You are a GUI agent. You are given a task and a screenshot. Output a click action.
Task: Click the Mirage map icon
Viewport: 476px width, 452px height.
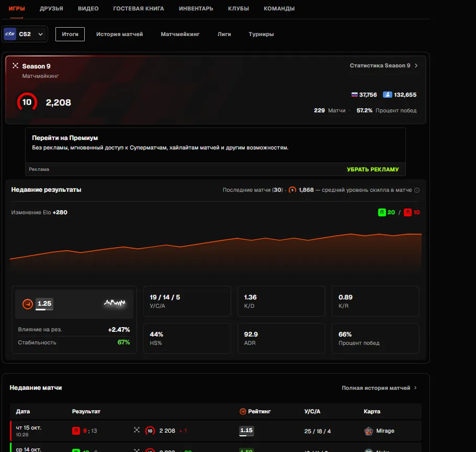pos(369,431)
